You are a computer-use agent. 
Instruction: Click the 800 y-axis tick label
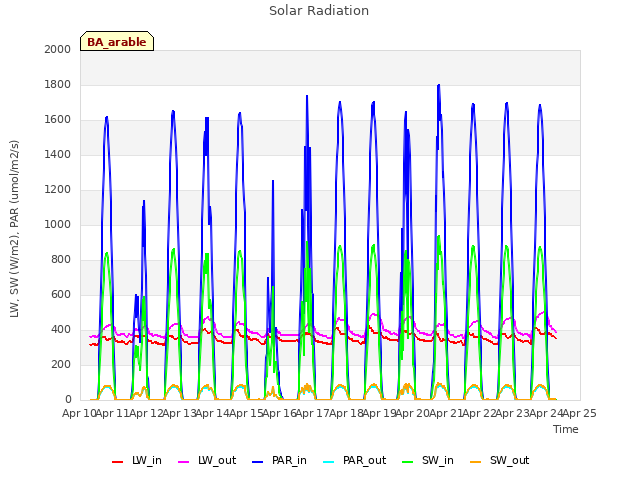pos(61,260)
